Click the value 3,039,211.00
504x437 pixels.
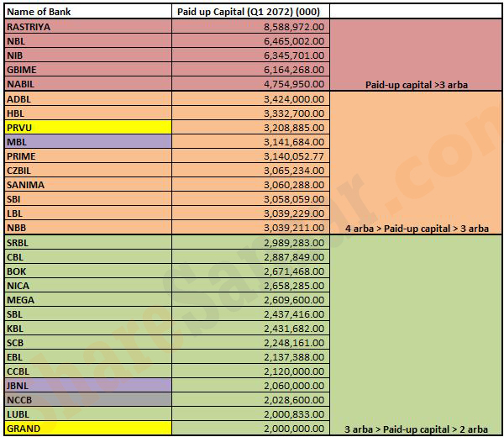294,228
